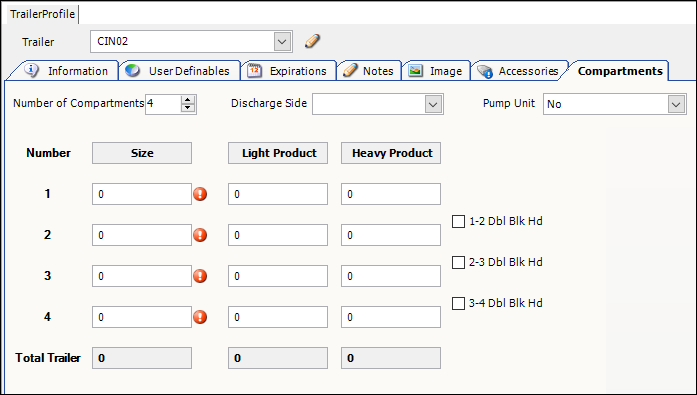Click the Heavy Product column button
This screenshot has height=395, width=697.
(x=391, y=153)
